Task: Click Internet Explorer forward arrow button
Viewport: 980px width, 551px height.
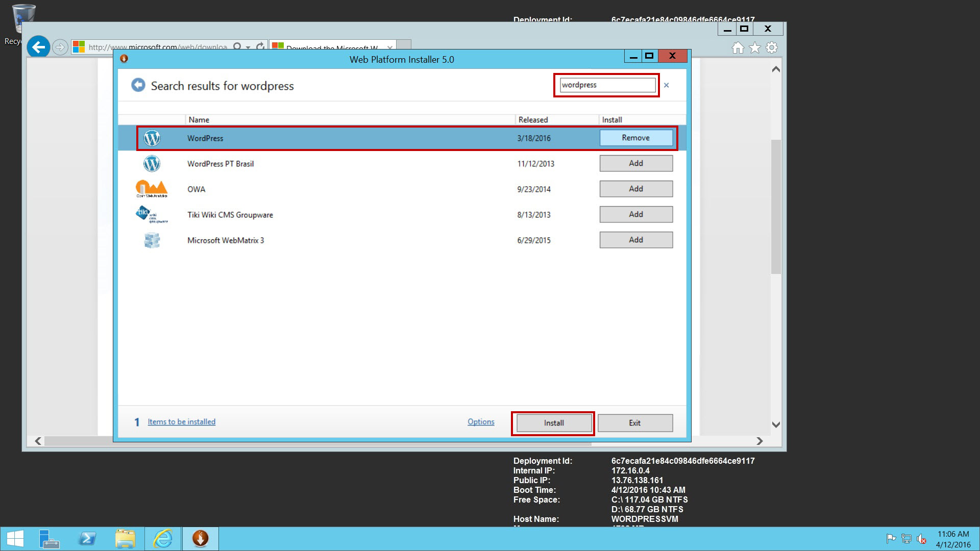Action: click(x=60, y=47)
